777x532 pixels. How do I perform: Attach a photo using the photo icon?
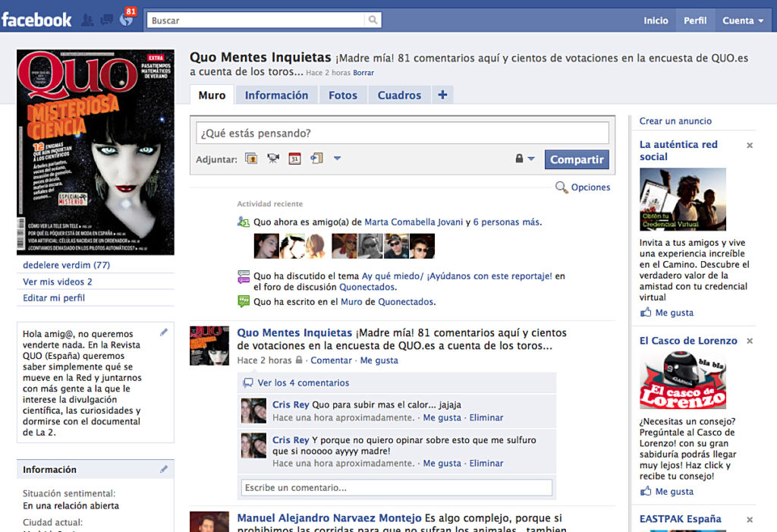click(x=251, y=159)
